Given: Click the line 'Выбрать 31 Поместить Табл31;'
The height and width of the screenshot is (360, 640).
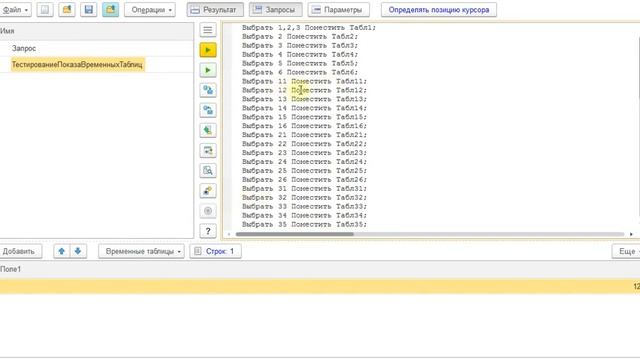Looking at the screenshot, I should [x=304, y=189].
